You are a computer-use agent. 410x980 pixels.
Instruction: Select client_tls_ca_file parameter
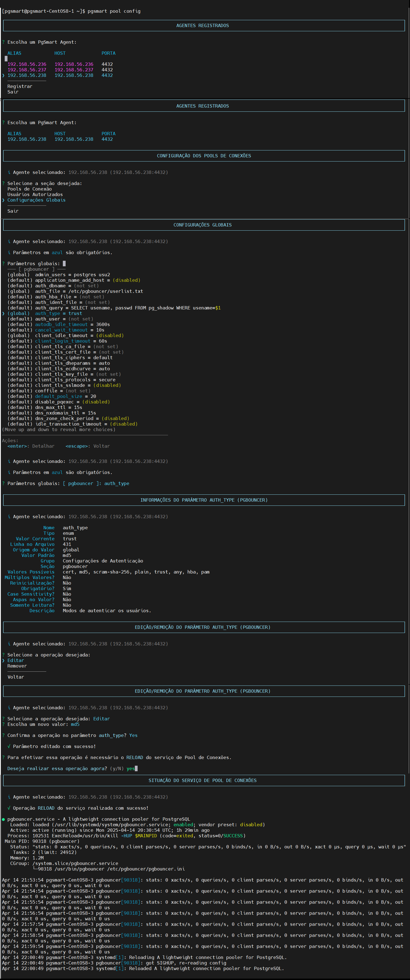pyautogui.click(x=63, y=346)
